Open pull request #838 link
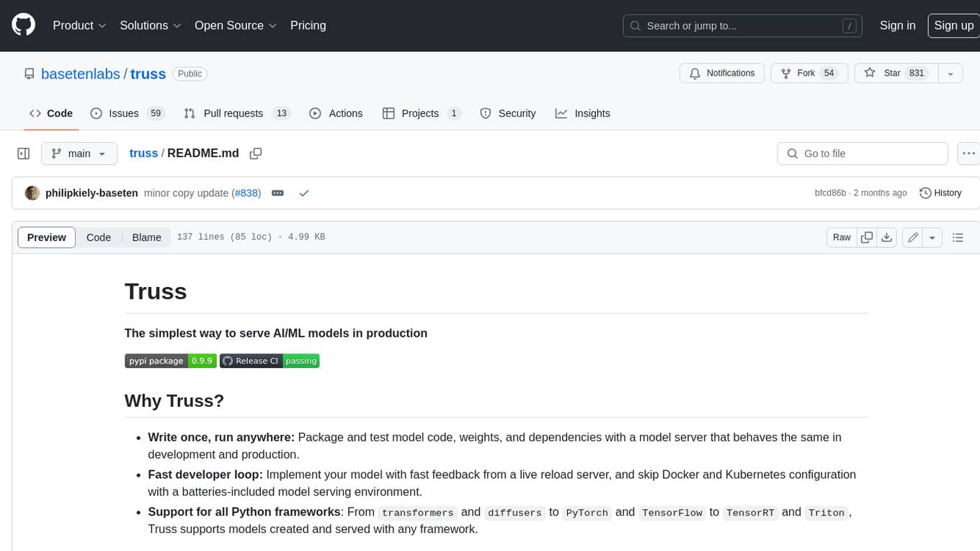The height and width of the screenshot is (551, 980). pos(246,193)
